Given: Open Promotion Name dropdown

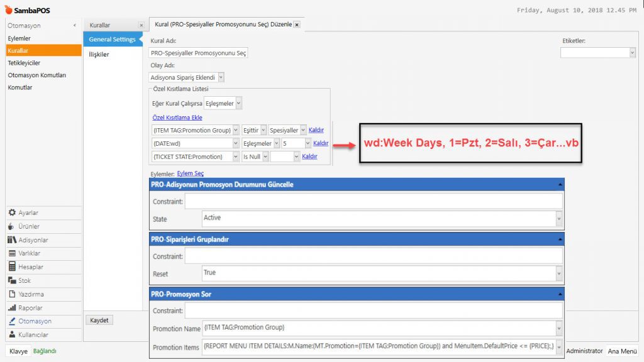Looking at the screenshot, I should point(558,328).
